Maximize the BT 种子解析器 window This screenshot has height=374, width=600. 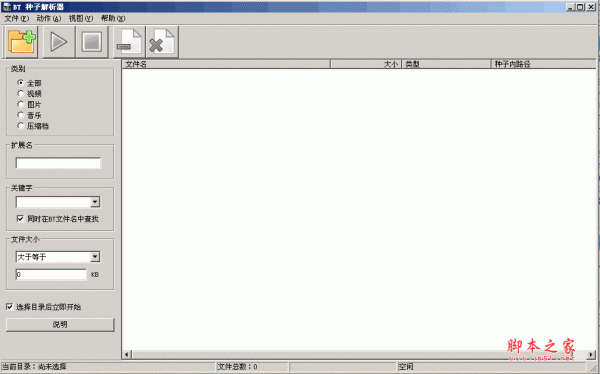click(x=580, y=7)
